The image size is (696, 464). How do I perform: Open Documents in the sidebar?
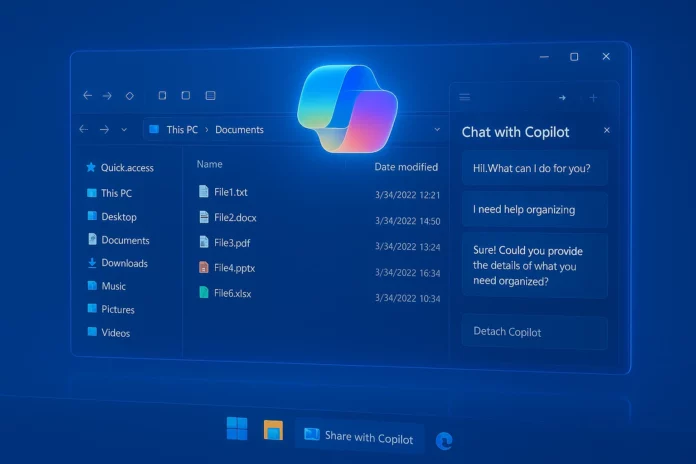pos(119,240)
